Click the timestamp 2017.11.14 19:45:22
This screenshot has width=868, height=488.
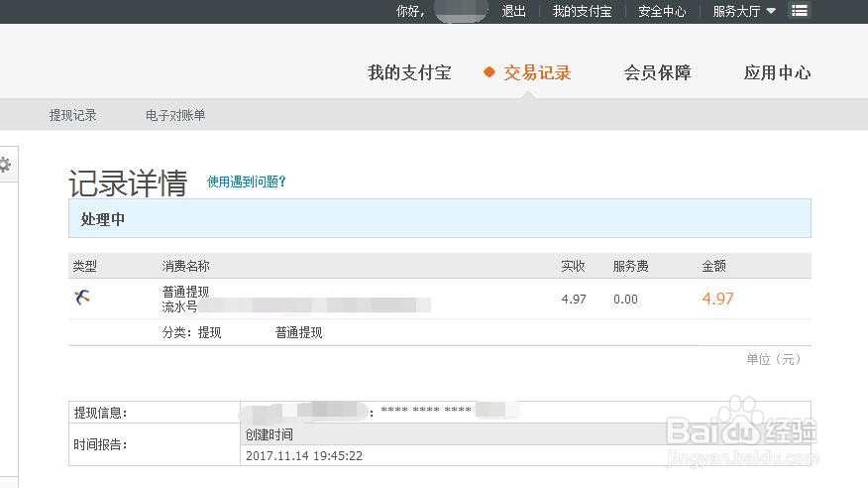pos(304,456)
